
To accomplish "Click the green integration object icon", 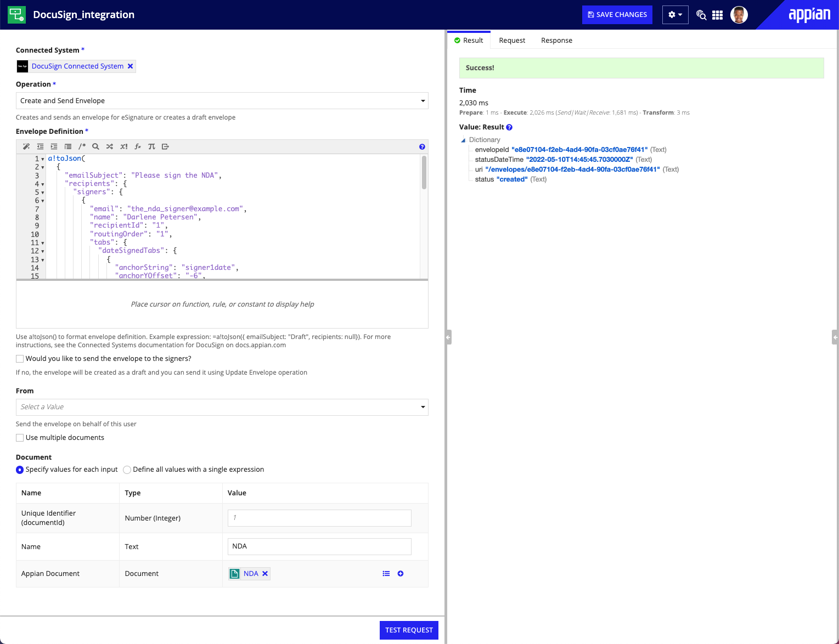I will pyautogui.click(x=16, y=14).
